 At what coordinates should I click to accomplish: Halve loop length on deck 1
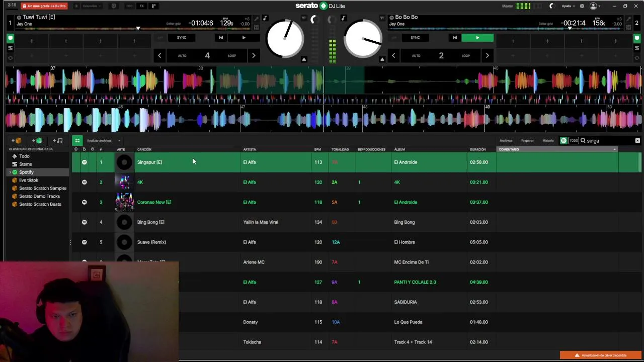coord(159,56)
